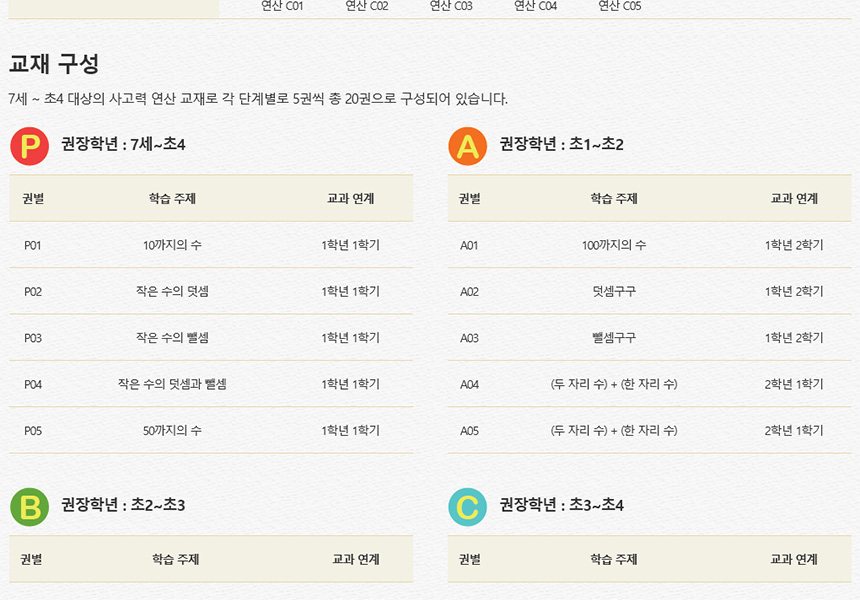Click the 교재 구성 heading

pyautogui.click(x=54, y=64)
